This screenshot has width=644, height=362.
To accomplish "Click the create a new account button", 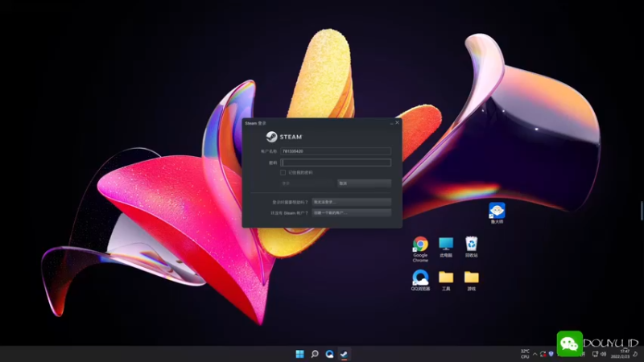I will pyautogui.click(x=352, y=212).
